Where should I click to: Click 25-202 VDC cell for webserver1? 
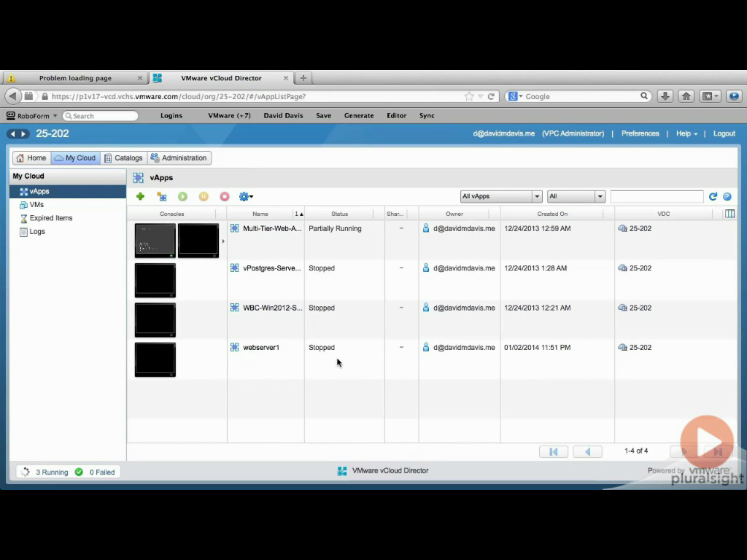tap(635, 348)
